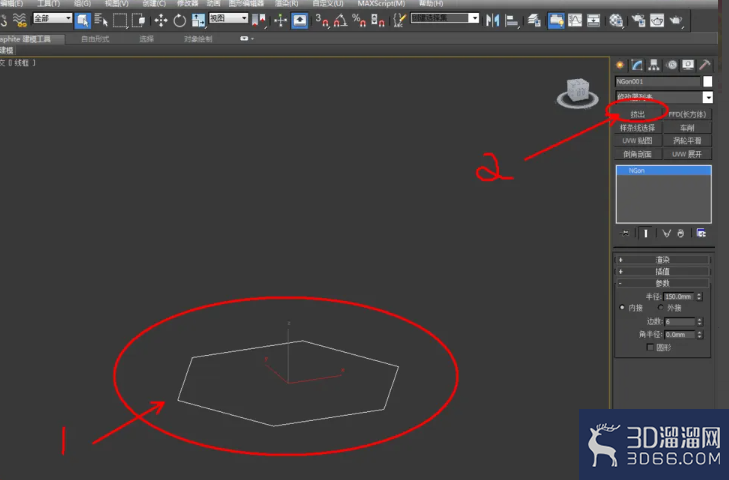Open object color swatch
This screenshot has width=729, height=480.
tap(708, 81)
